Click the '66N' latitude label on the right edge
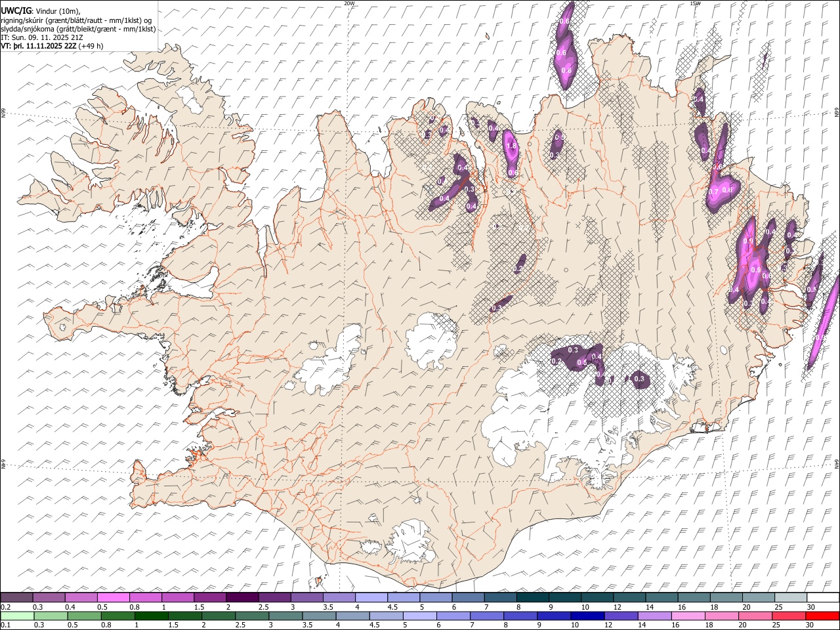The height and width of the screenshot is (630, 840). (x=837, y=114)
